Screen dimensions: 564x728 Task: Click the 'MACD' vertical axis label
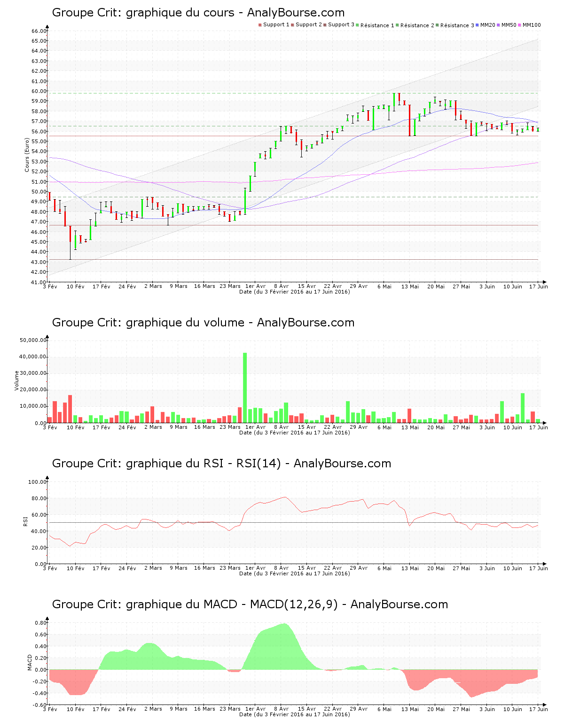tap(30, 662)
